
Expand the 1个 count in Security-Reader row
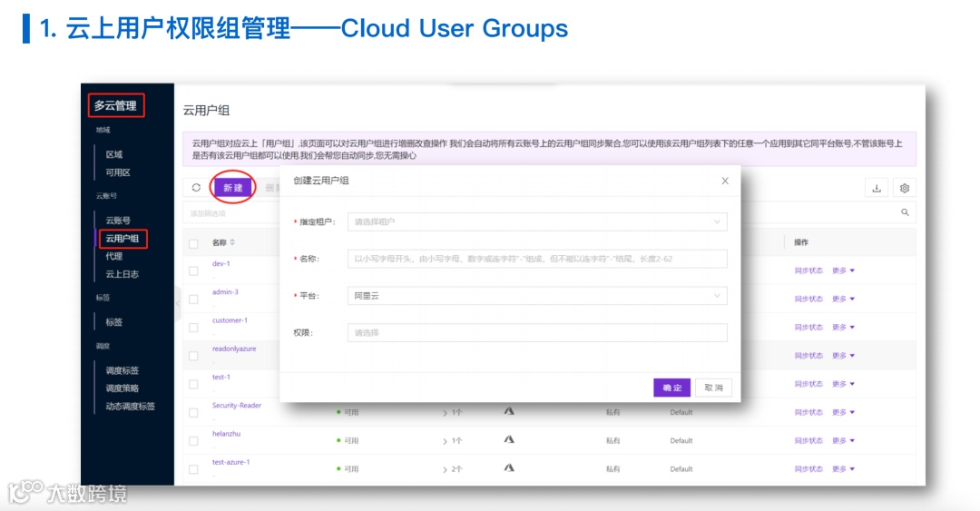tap(453, 413)
